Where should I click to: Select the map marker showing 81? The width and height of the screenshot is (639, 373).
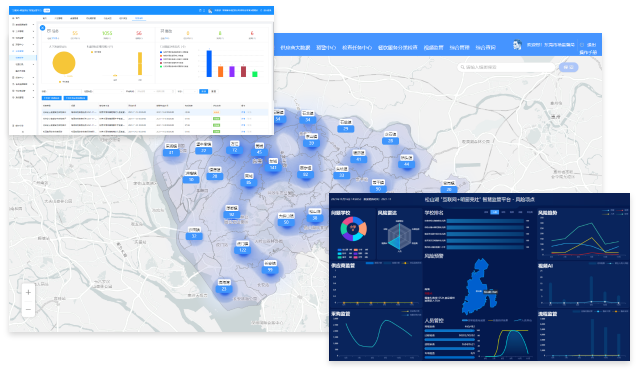click(x=171, y=152)
